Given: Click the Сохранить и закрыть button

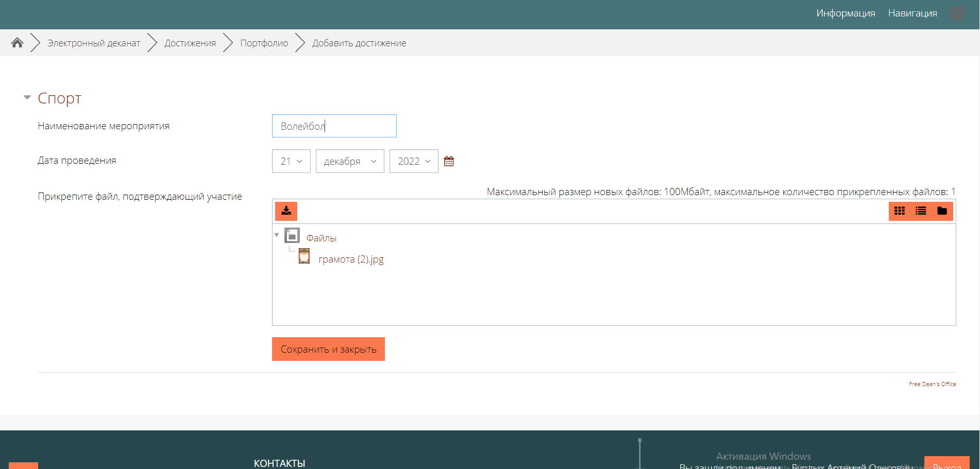Looking at the screenshot, I should point(328,349).
